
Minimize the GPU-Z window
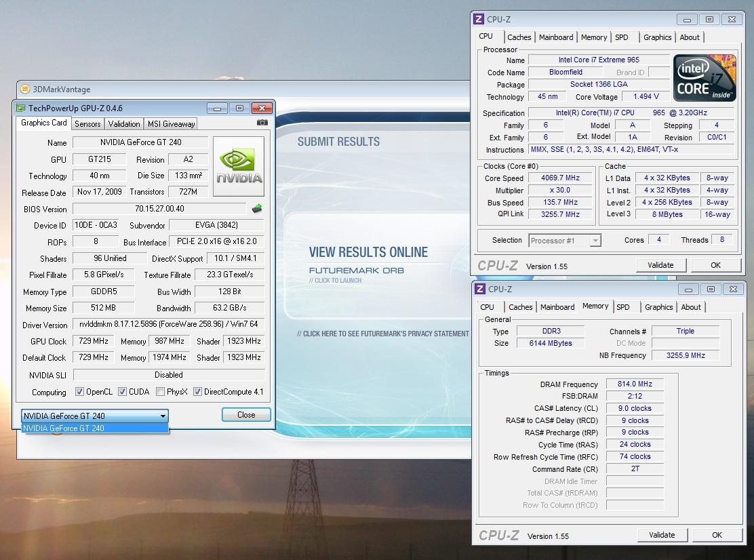[218, 108]
